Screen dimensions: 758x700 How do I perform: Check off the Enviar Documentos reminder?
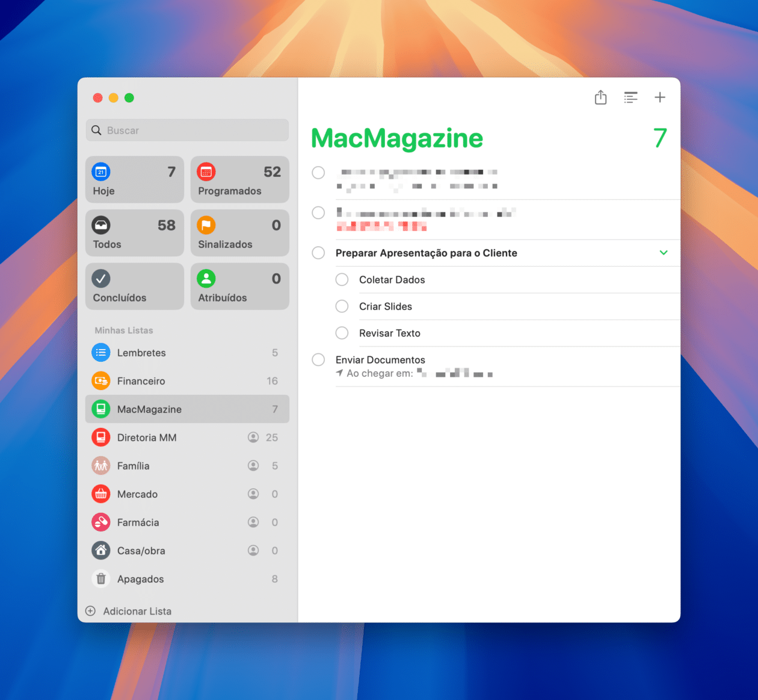pos(318,359)
